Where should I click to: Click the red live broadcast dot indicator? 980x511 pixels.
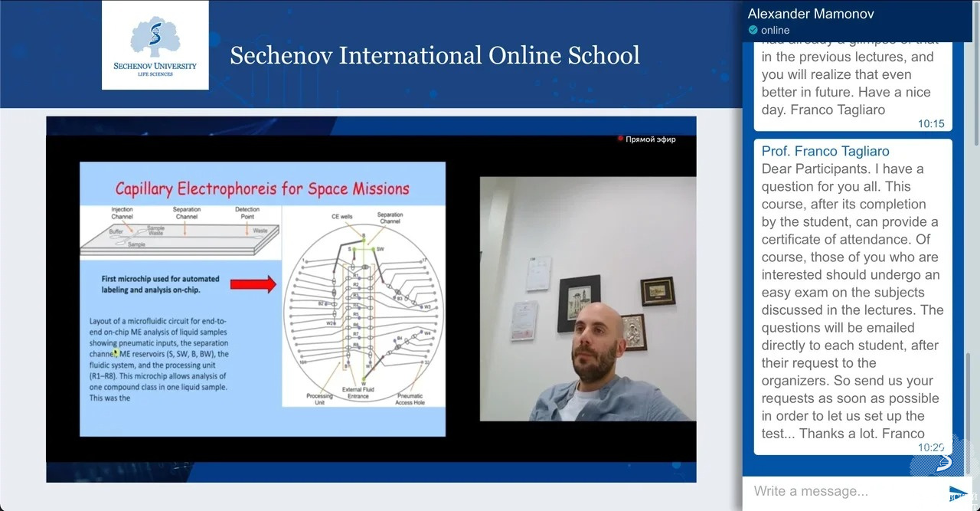(x=620, y=139)
